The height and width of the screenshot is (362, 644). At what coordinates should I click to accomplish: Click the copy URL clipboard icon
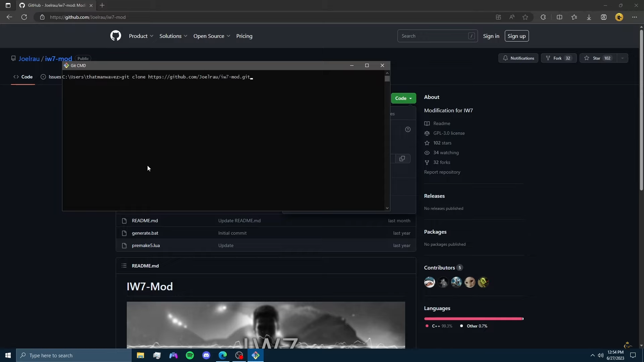click(x=402, y=159)
